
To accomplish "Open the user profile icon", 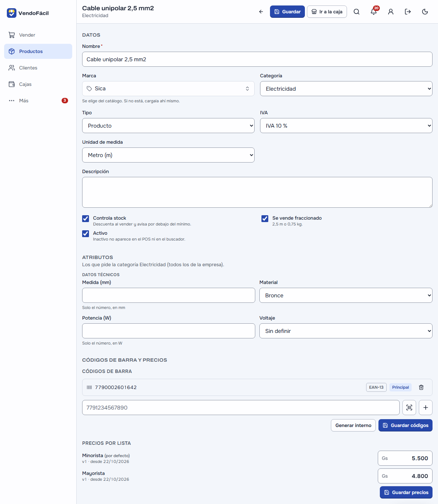I will (x=391, y=12).
